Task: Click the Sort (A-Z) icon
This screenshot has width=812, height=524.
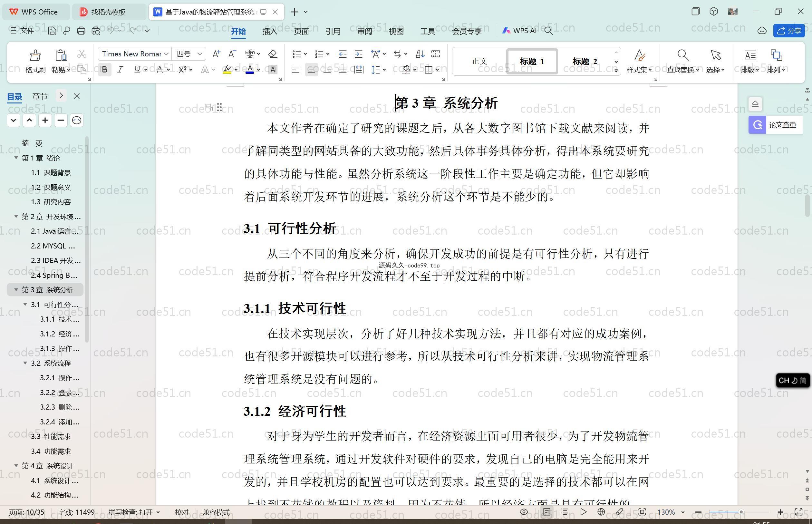Action: 420,54
